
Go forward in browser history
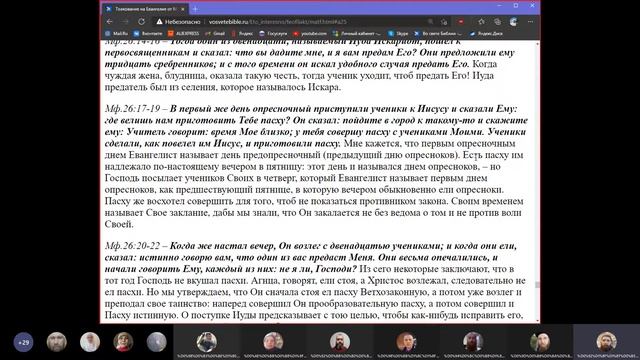pos(125,22)
